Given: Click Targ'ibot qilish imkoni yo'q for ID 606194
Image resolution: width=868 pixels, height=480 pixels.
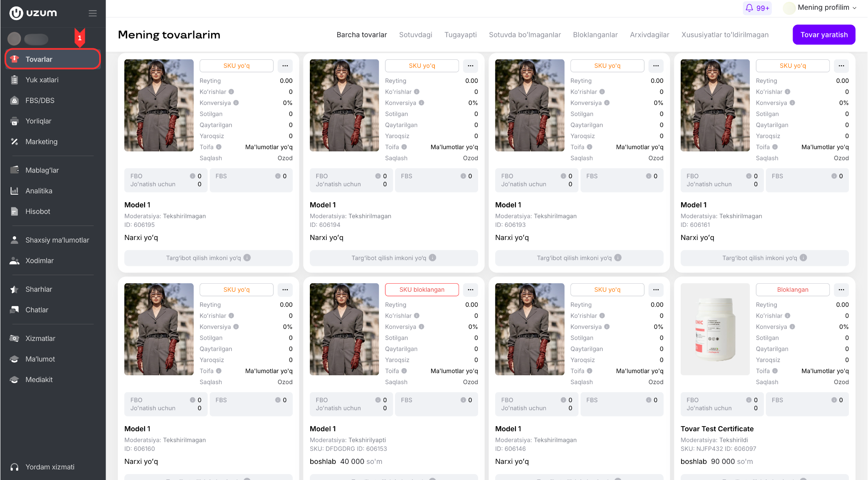Looking at the screenshot, I should (394, 258).
